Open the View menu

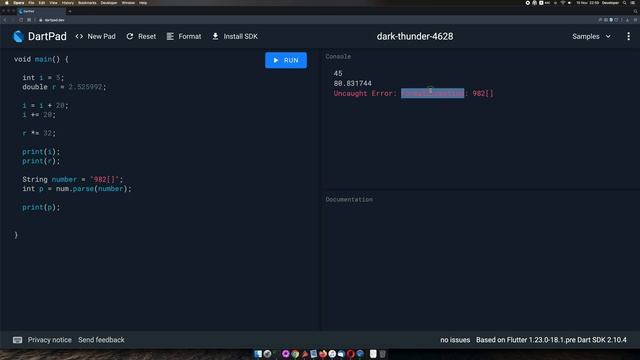(53, 3)
